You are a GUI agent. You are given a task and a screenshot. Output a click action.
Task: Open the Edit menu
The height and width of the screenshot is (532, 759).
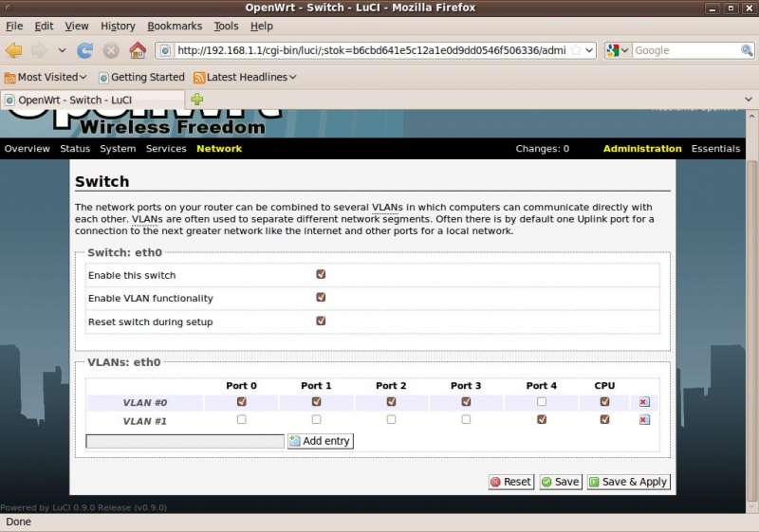click(x=44, y=27)
